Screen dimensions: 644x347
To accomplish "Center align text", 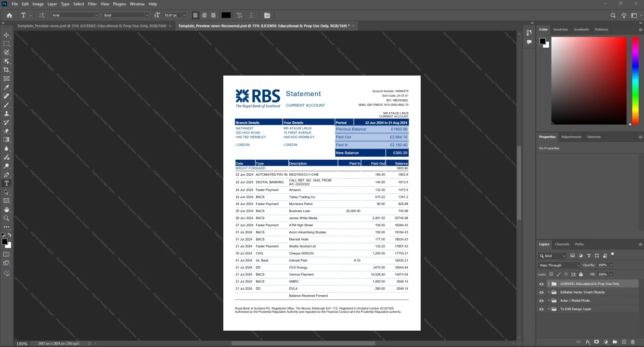I will (204, 15).
